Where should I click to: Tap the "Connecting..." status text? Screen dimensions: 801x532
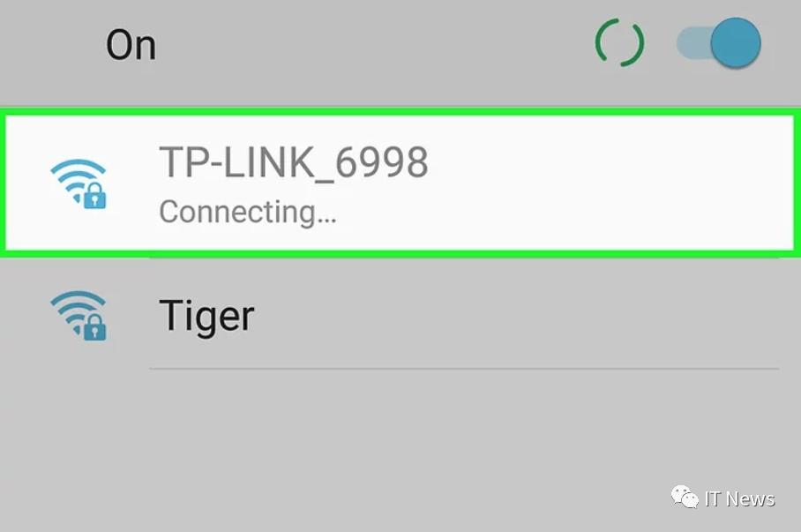[x=248, y=212]
